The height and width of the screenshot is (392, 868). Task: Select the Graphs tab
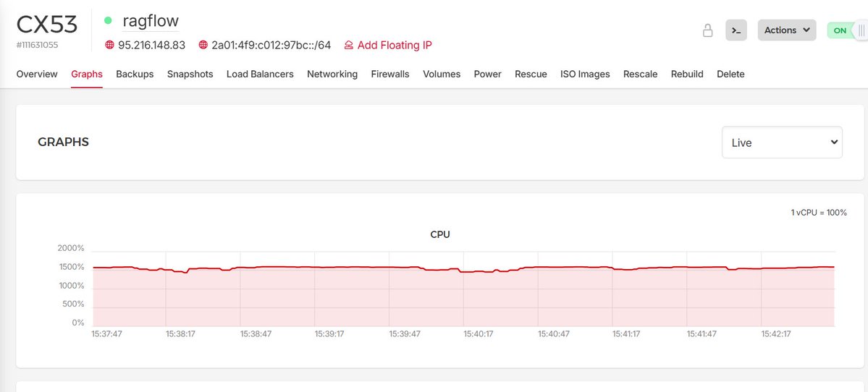tap(87, 74)
